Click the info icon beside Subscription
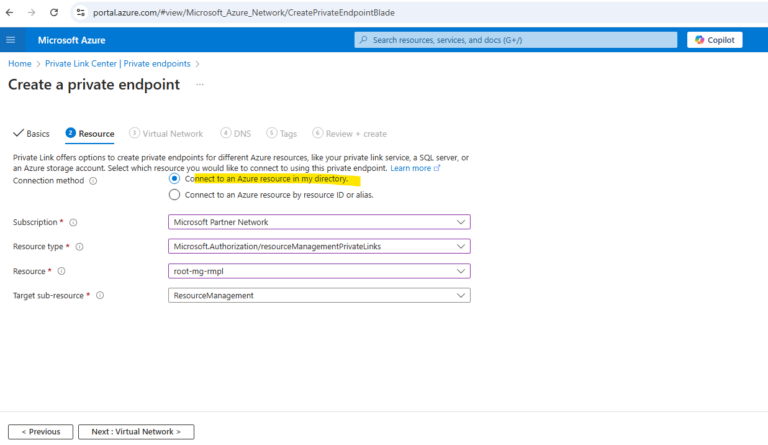 (x=73, y=222)
